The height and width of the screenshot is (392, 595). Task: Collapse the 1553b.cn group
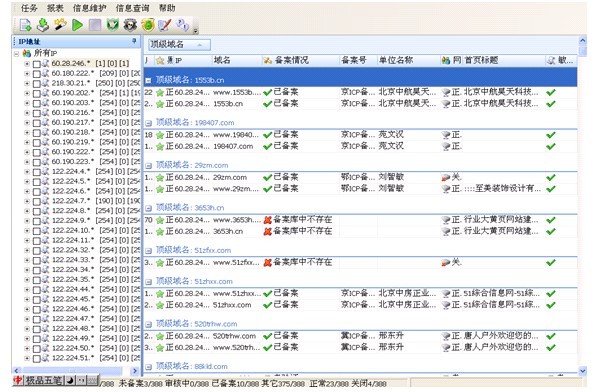pyautogui.click(x=148, y=80)
